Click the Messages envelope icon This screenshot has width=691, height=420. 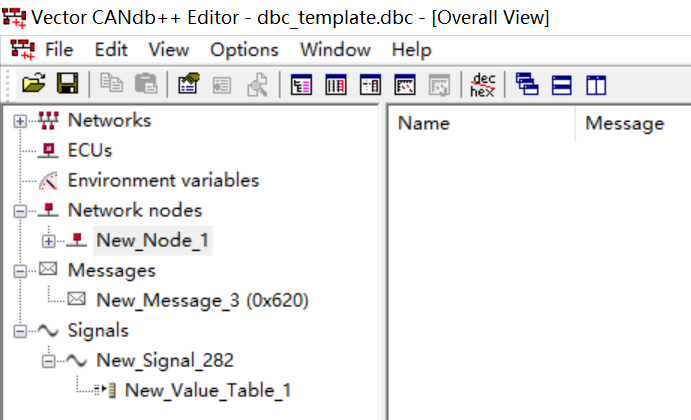(48, 269)
